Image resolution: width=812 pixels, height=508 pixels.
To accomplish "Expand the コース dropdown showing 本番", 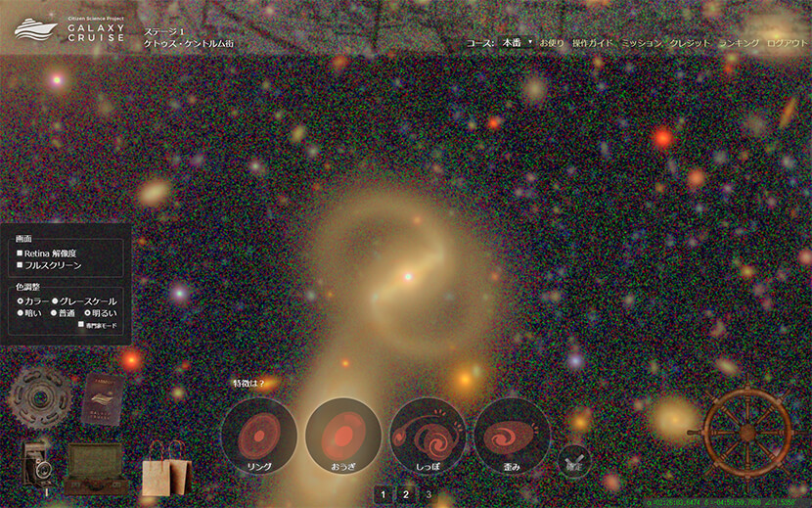I will point(517,43).
